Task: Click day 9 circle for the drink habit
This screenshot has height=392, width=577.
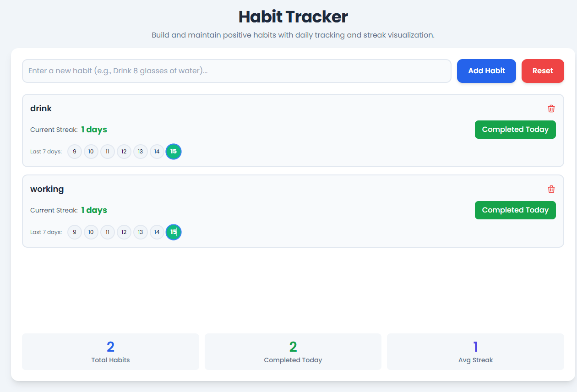Action: (x=74, y=152)
